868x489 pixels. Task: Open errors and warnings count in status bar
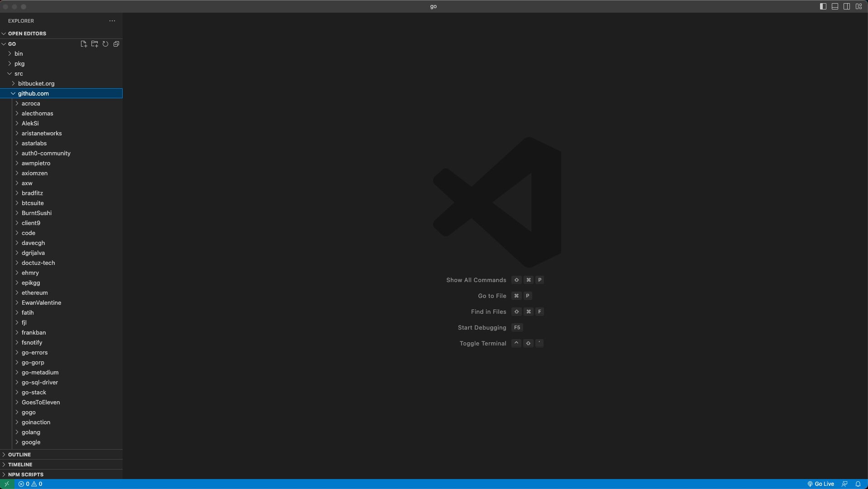[30, 484]
